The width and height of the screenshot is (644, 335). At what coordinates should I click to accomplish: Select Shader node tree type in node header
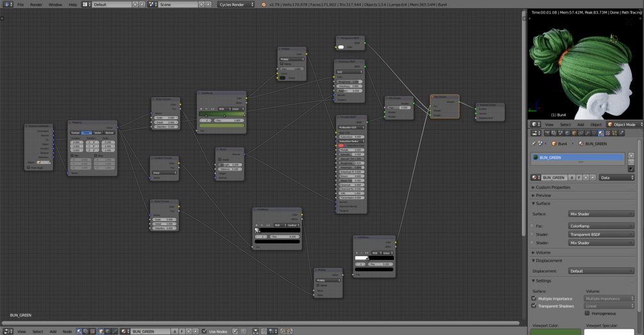[79, 331]
